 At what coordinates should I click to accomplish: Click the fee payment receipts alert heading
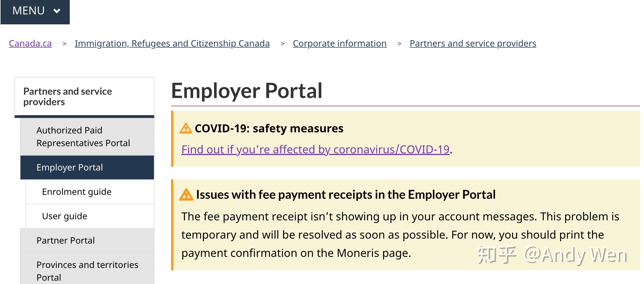[346, 195]
